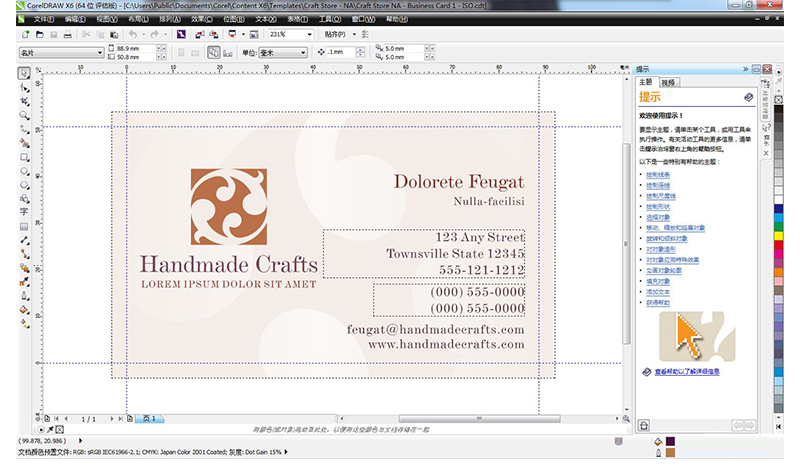Viewport: 800px width, 470px height.
Task: Activate the Ellipse tool
Action: (24, 171)
